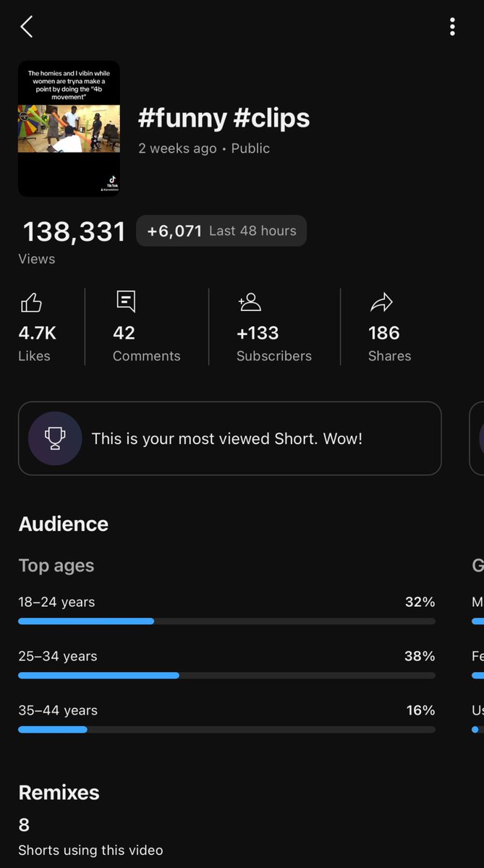Tap the Subscribers person-plus icon

250,302
